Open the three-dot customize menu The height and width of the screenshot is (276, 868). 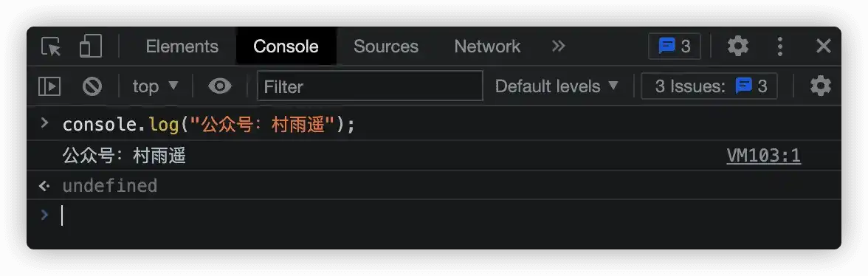click(x=780, y=46)
